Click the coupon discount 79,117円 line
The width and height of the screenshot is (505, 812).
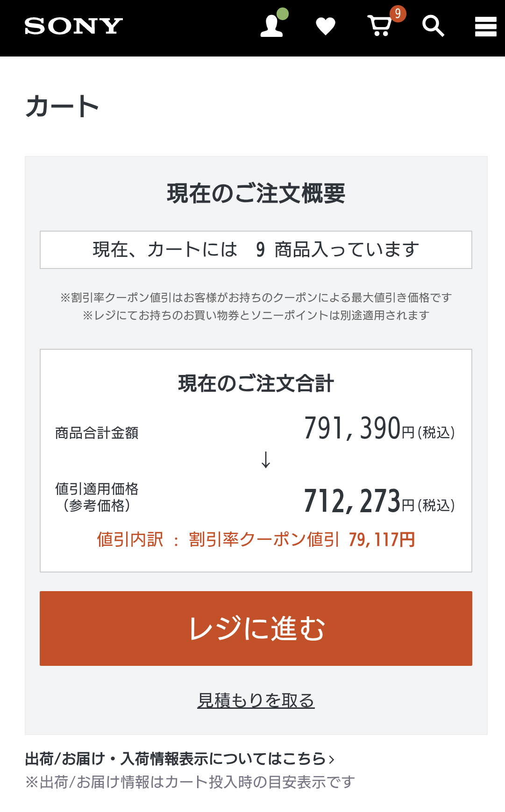click(256, 540)
